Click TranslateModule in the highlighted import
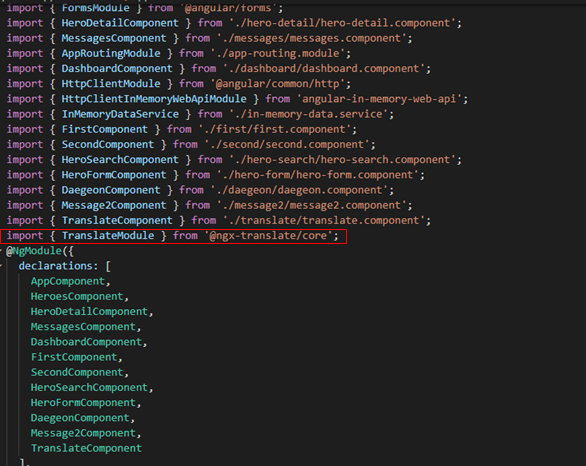The image size is (586, 466). (108, 236)
